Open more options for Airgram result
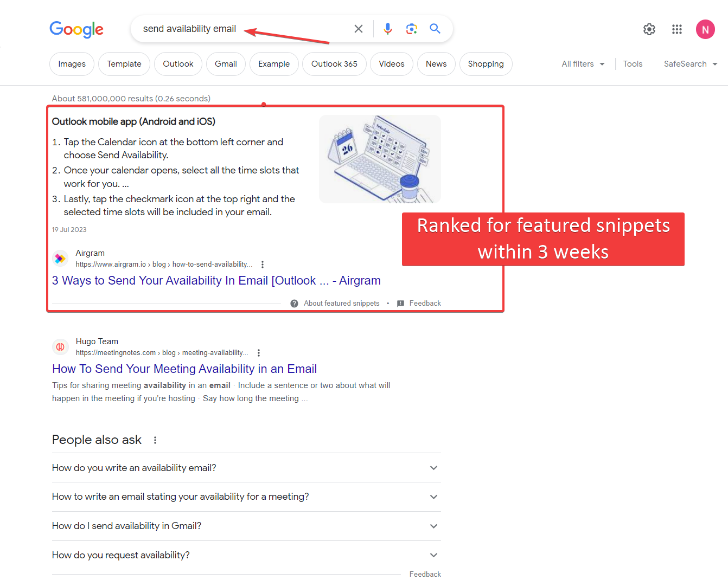This screenshot has height=580, width=728. [x=263, y=265]
